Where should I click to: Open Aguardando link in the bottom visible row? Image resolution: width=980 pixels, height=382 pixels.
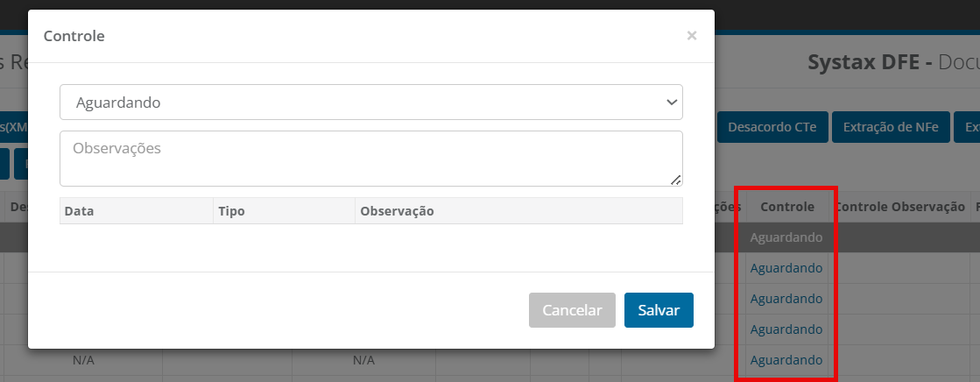tap(786, 360)
